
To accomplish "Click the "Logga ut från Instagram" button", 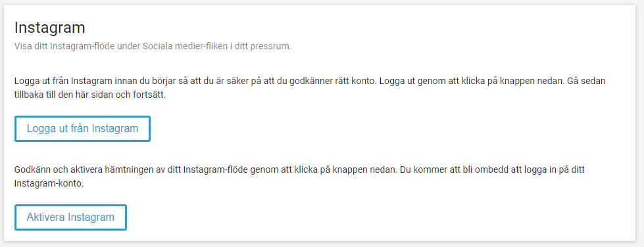I will tap(82, 129).
